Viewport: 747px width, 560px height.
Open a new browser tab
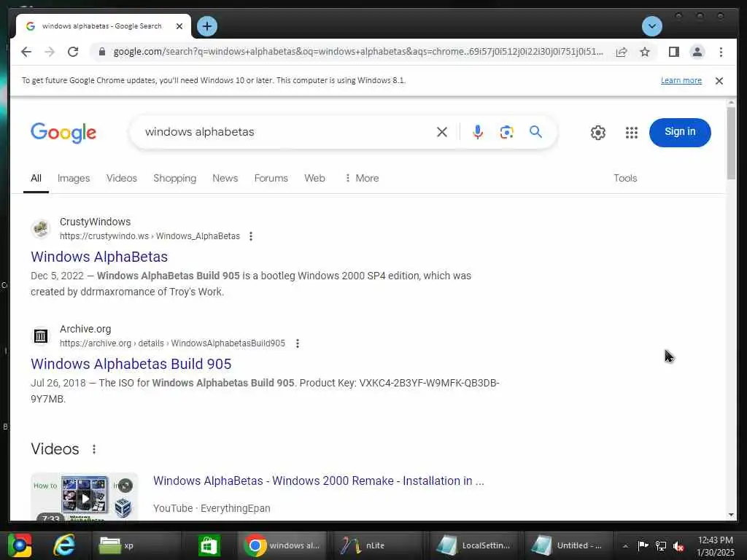point(206,26)
